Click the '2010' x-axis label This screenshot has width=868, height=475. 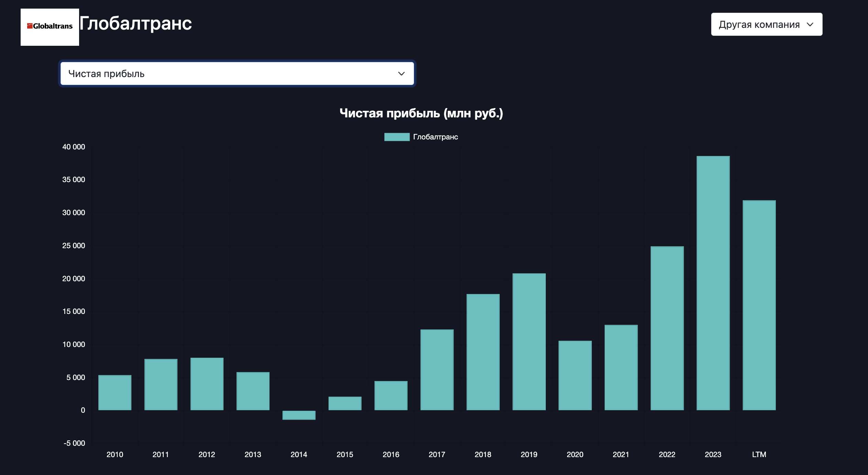coord(115,455)
